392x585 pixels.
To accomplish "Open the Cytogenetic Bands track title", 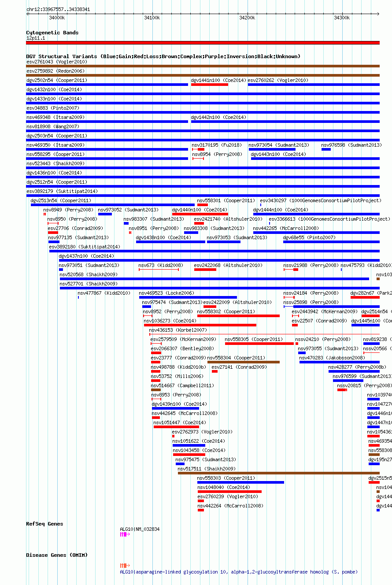I will (52, 33).
